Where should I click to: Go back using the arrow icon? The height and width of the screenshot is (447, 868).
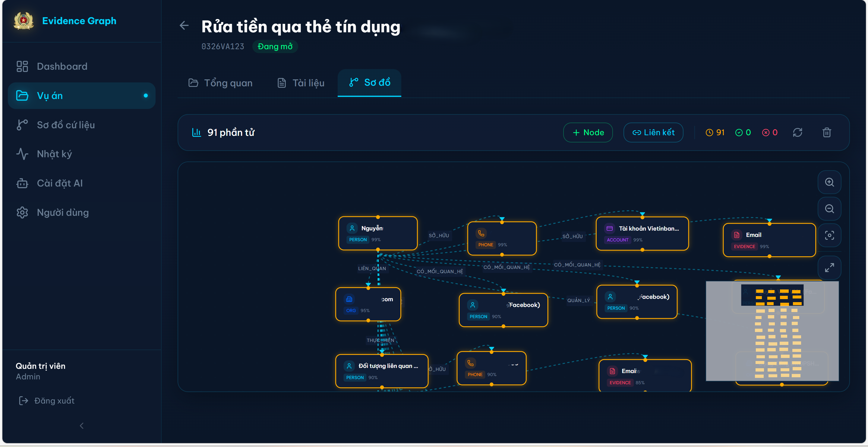(x=184, y=25)
